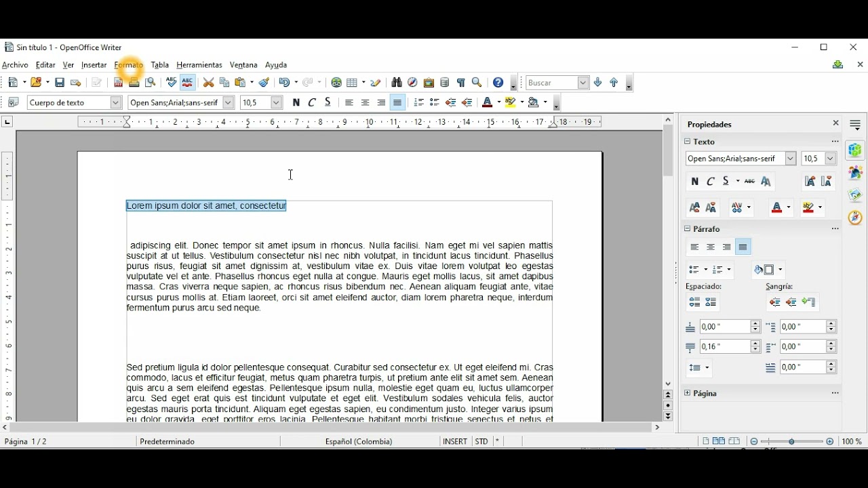Open the Editar menu
Screen dimensions: 868x488
coord(45,66)
